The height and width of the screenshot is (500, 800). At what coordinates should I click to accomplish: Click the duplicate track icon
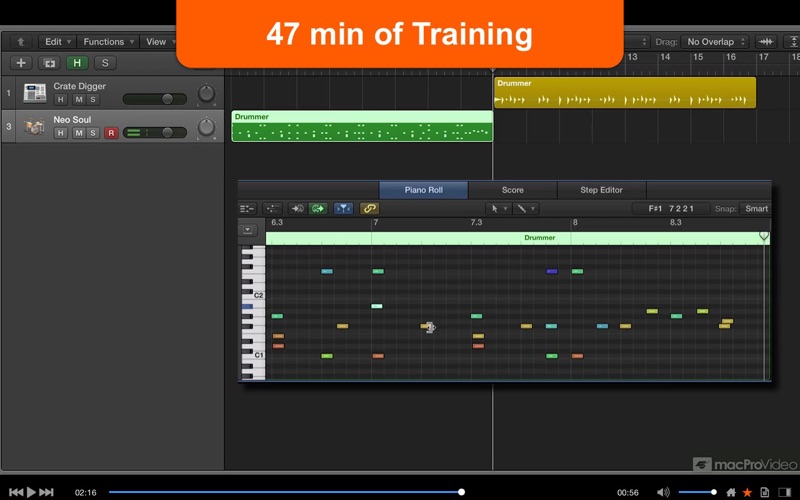[x=49, y=63]
